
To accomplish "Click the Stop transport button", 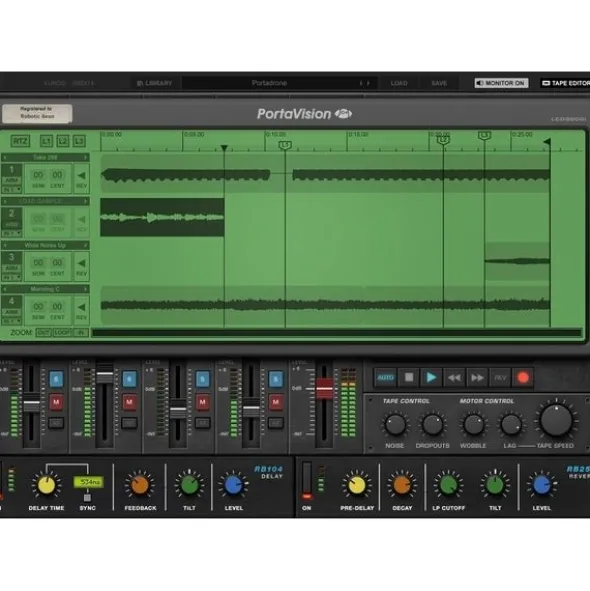I will point(409,377).
